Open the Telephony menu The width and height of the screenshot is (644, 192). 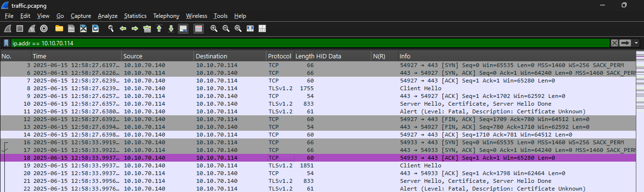pos(166,16)
